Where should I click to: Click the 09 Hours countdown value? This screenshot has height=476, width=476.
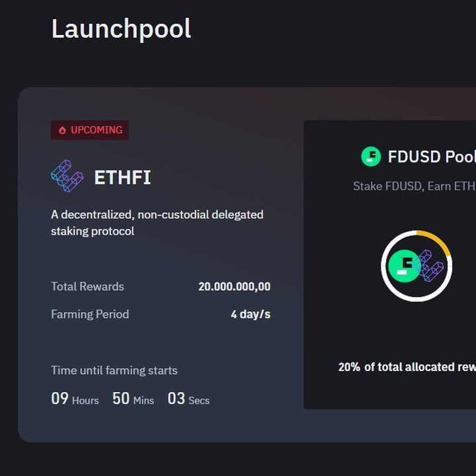pos(75,399)
